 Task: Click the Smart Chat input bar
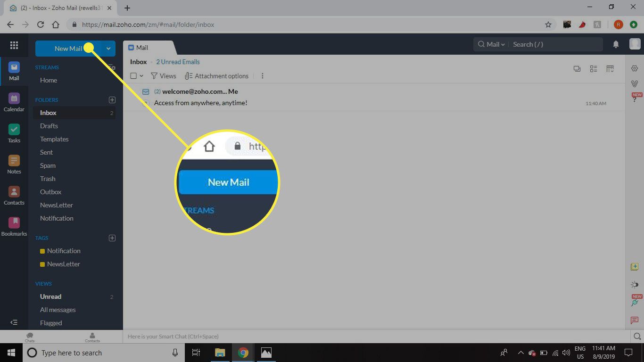pyautogui.click(x=377, y=337)
